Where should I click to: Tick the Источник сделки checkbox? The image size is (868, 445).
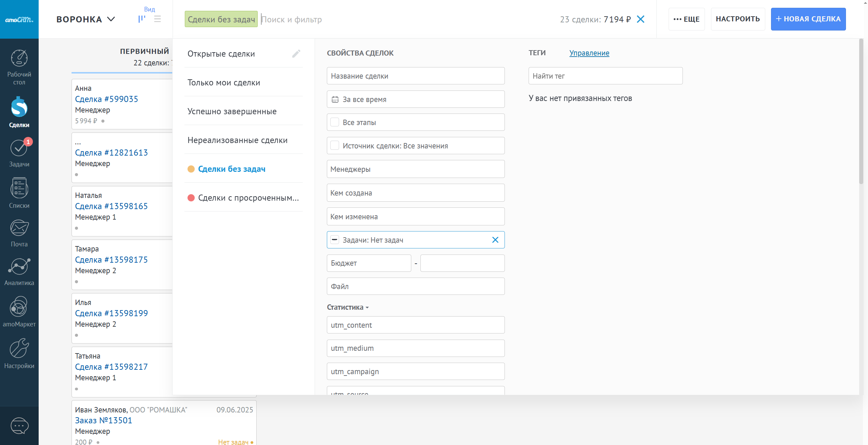[x=335, y=146]
